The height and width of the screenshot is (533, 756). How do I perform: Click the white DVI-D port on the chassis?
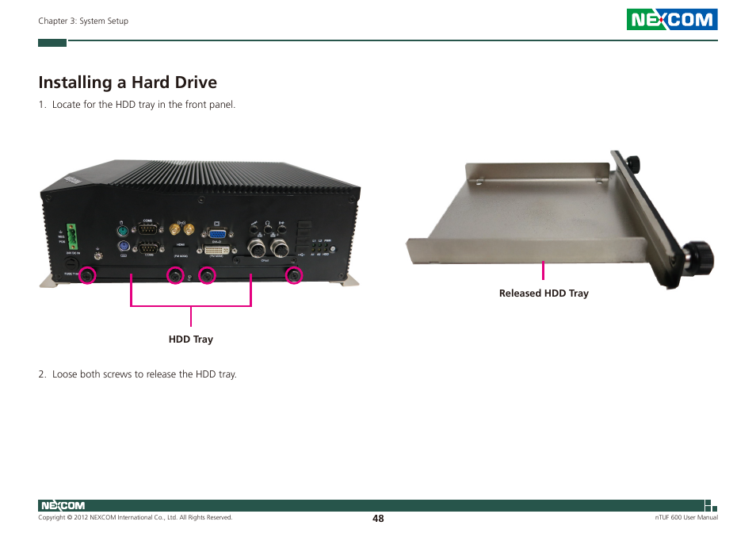coord(217,250)
